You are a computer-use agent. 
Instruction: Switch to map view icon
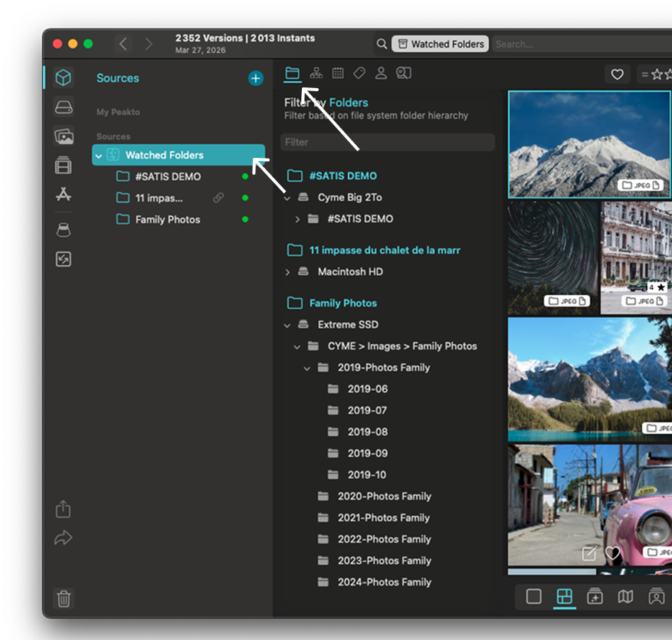pyautogui.click(x=626, y=596)
